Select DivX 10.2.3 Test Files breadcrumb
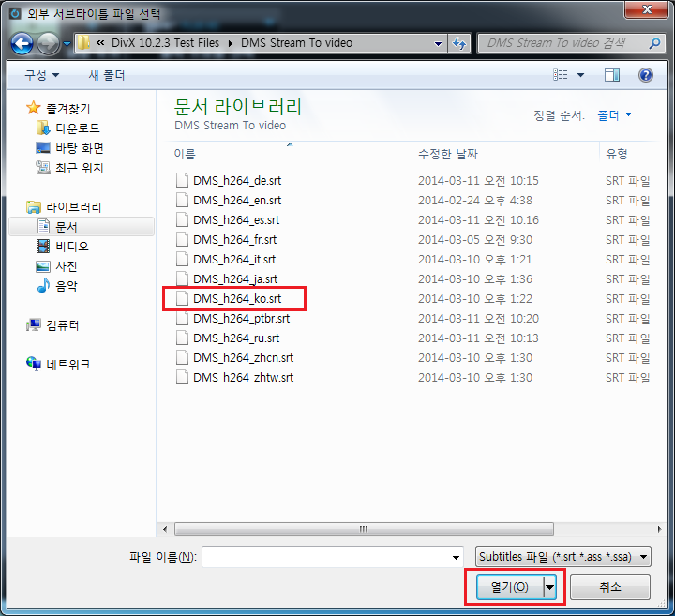The image size is (675, 616). click(165, 42)
